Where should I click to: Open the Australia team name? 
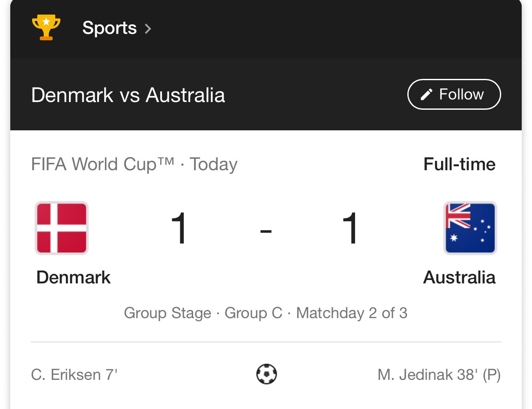coord(459,277)
